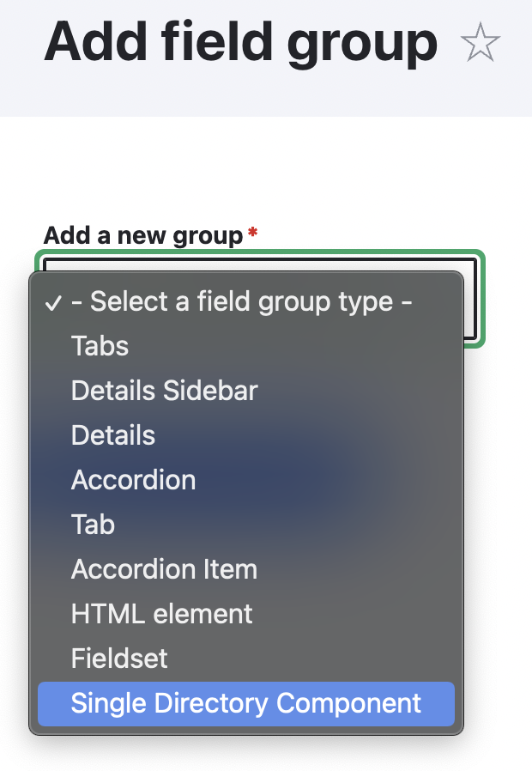This screenshot has height=771, width=532.
Task: Click the red required asterisk
Action: click(252, 232)
